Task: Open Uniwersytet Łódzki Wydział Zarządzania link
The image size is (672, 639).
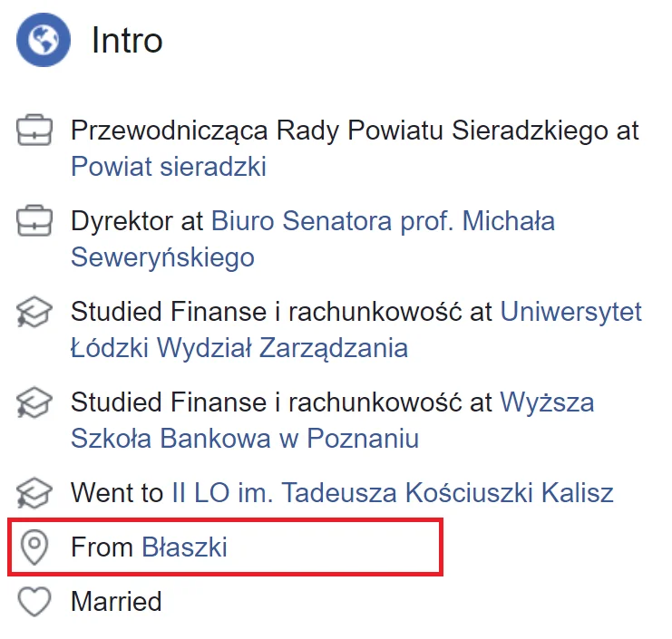Action: coord(356,330)
